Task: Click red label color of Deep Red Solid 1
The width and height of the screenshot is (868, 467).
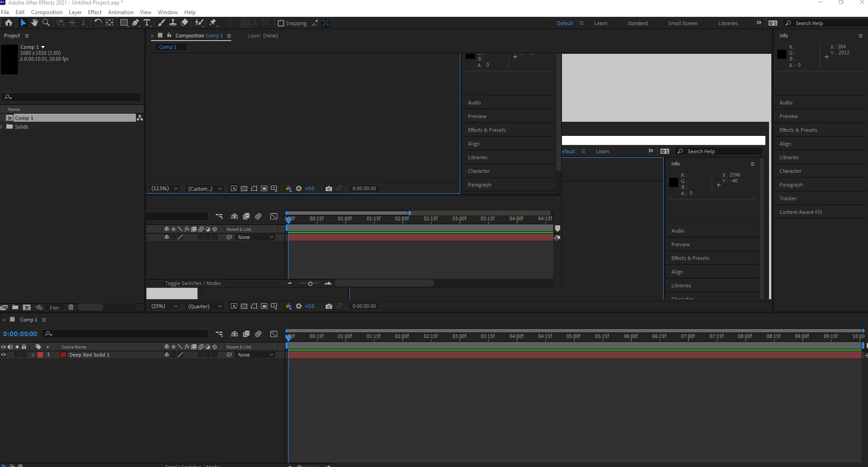Action: point(40,355)
